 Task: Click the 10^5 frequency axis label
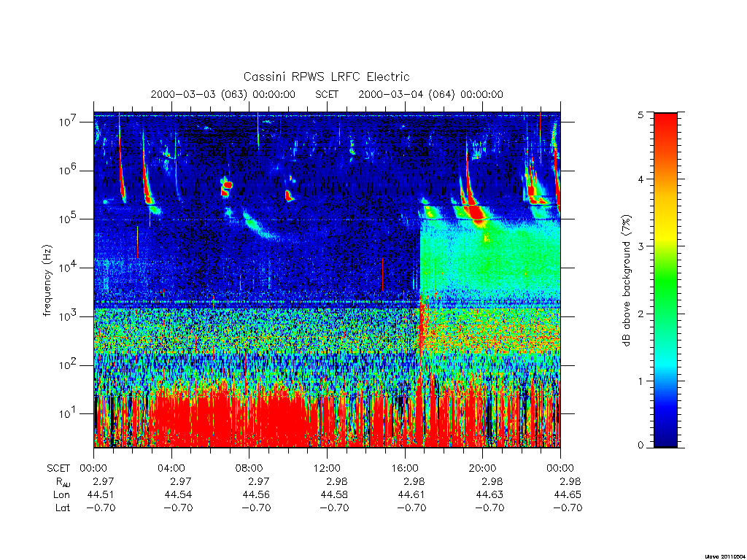click(69, 219)
